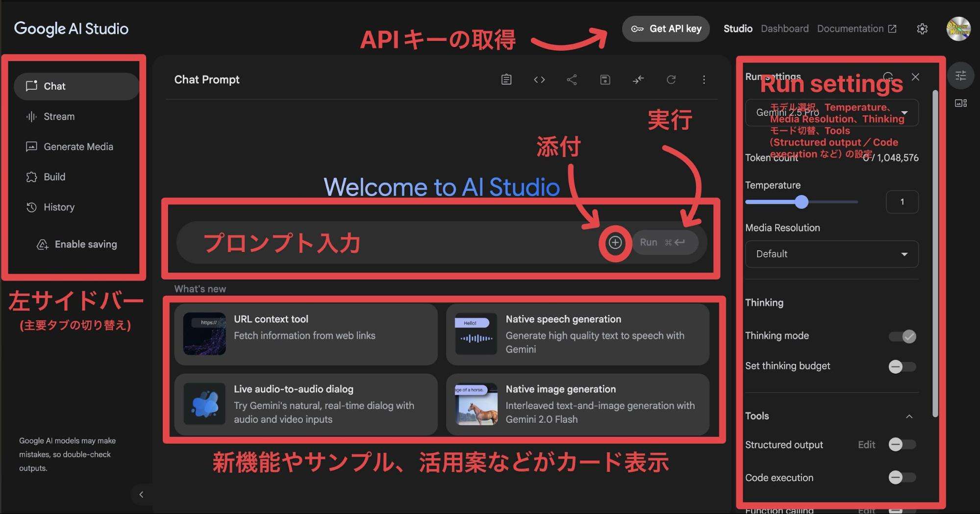Click the share prompt icon

572,79
